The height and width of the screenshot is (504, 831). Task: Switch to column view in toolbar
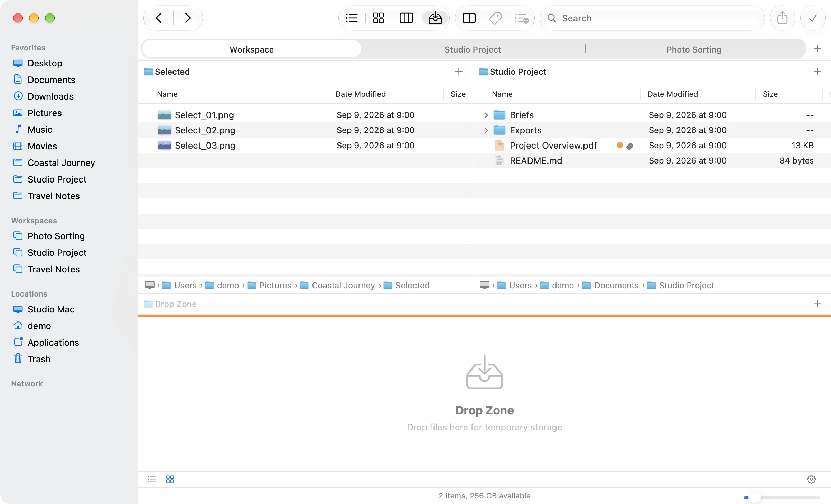click(x=406, y=18)
